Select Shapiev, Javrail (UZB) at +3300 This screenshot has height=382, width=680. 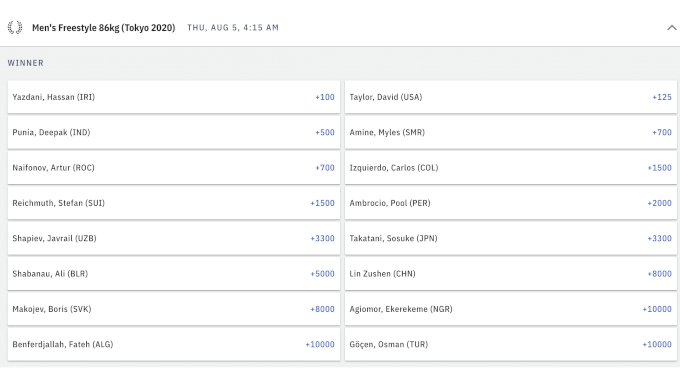point(173,238)
